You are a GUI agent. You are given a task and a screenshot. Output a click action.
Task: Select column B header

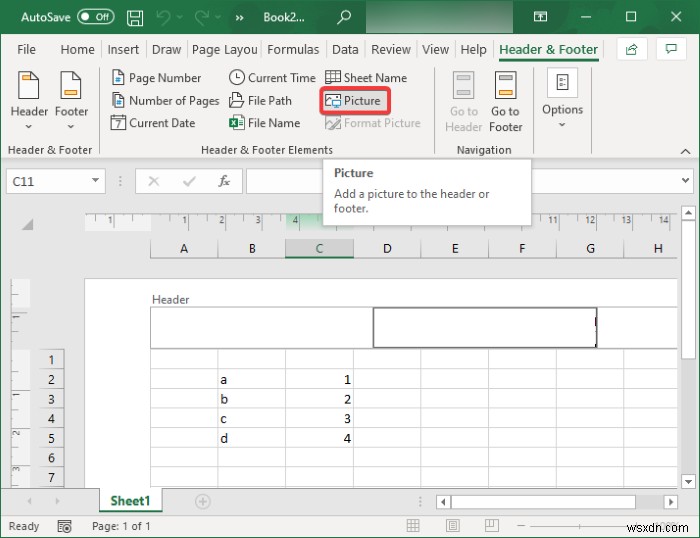252,249
